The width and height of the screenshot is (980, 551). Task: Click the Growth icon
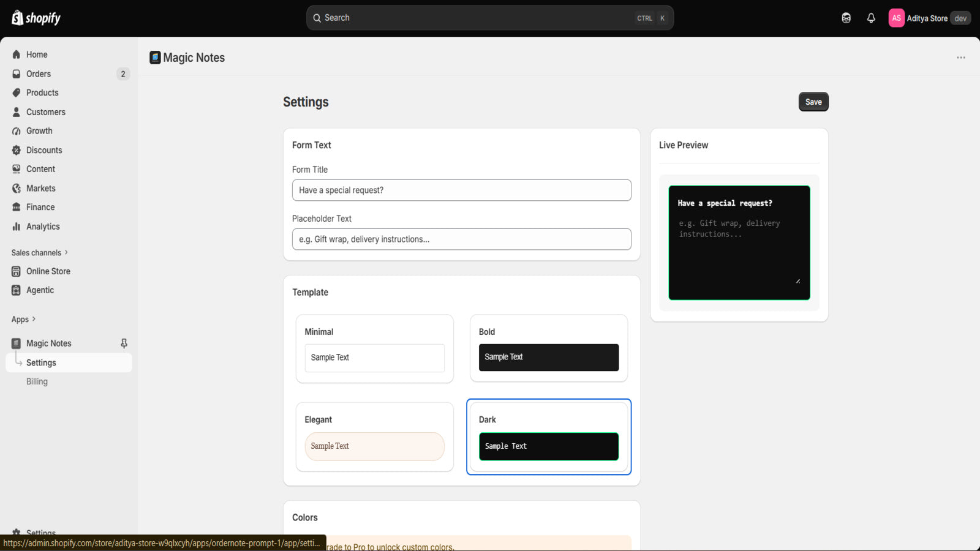[17, 131]
